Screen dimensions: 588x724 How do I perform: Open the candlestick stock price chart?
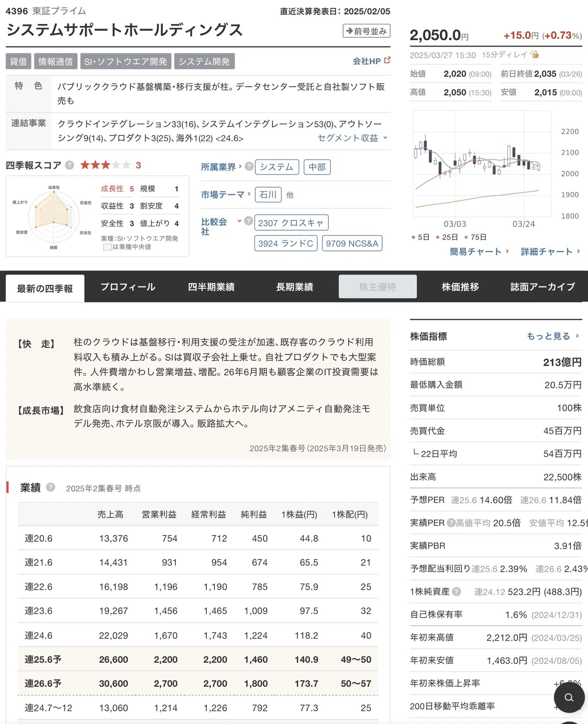click(482, 164)
